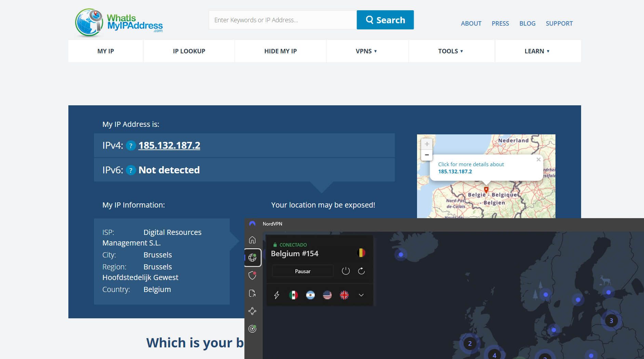Disconnect using the NordVPN power icon
This screenshot has height=359, width=644.
pyautogui.click(x=346, y=271)
